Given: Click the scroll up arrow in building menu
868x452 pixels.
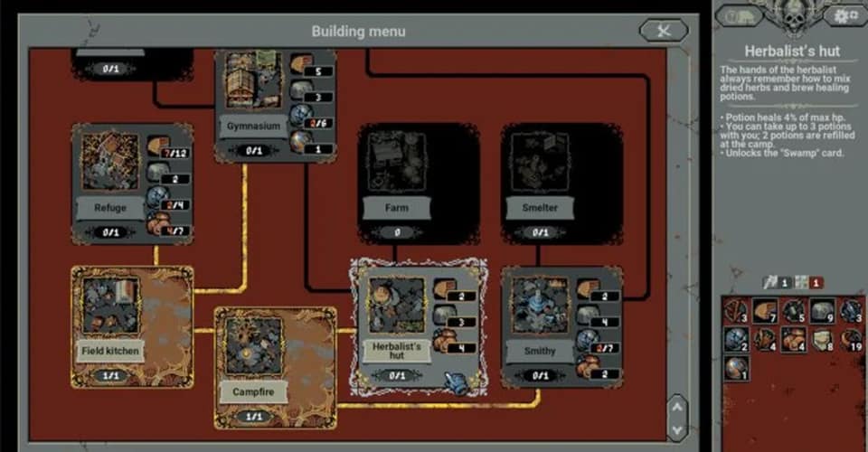Looking at the screenshot, I should click(x=677, y=407).
